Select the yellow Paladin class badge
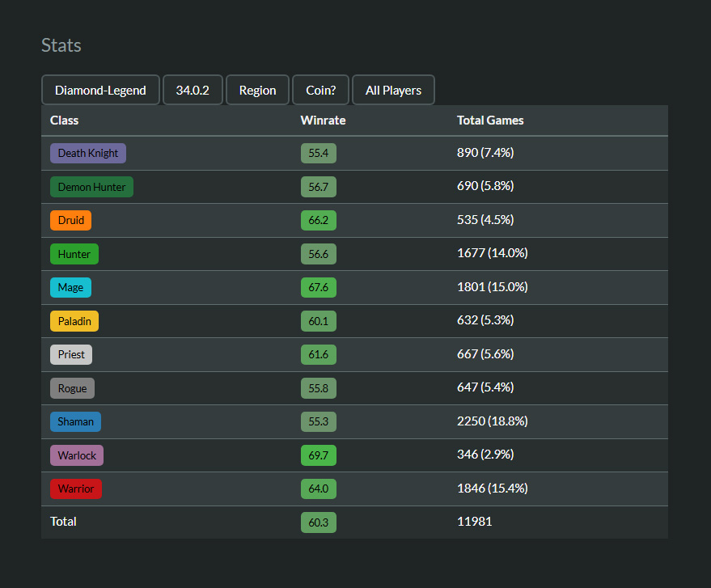 point(74,321)
